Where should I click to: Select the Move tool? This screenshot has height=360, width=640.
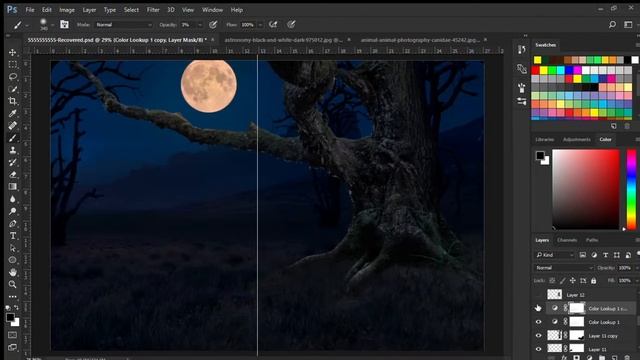13,52
